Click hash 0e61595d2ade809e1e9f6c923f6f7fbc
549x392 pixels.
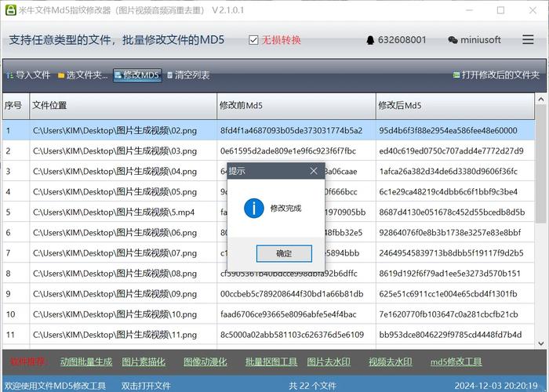[x=288, y=151]
